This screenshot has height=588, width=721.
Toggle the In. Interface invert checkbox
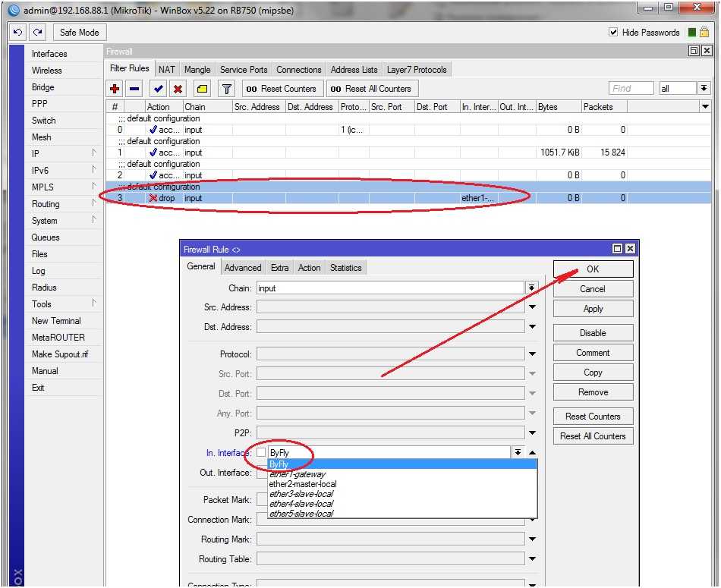(x=261, y=452)
